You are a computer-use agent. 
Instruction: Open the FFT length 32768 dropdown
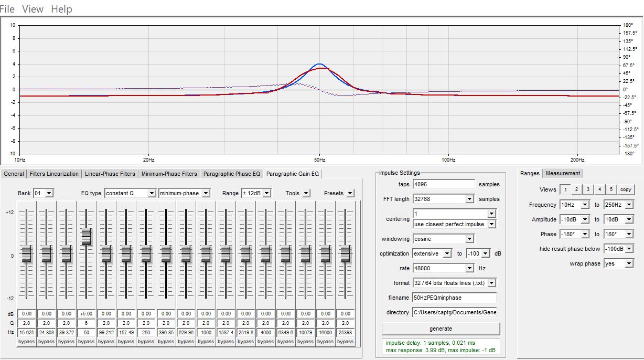coord(443,199)
